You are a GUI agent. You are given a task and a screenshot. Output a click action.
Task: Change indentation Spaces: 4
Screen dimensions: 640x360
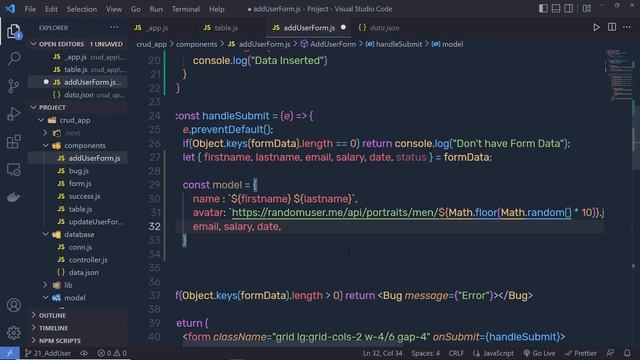coord(425,353)
